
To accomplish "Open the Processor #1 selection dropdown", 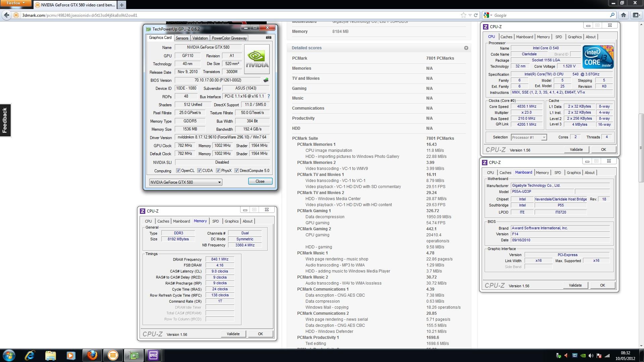I will [529, 137].
